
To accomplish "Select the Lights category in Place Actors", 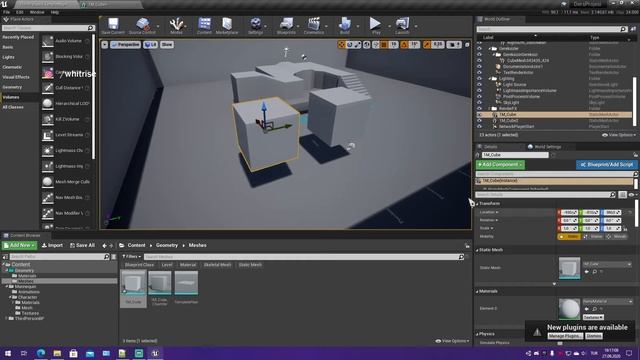I will pos(9,57).
